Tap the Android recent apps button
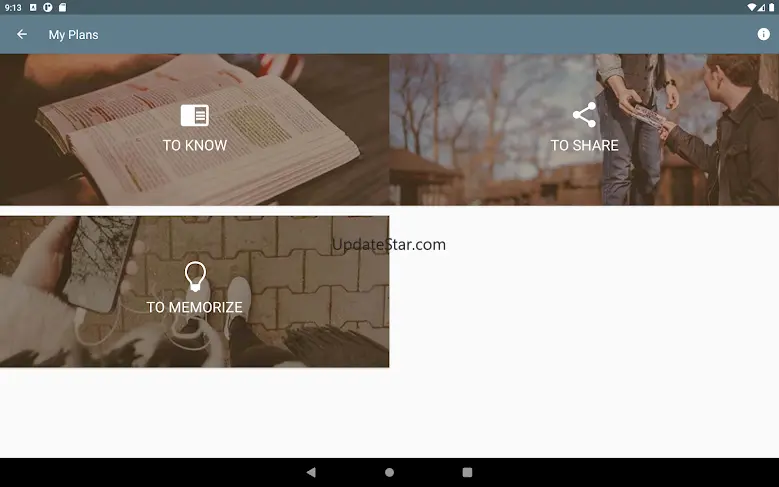779x487 pixels. pos(467,472)
